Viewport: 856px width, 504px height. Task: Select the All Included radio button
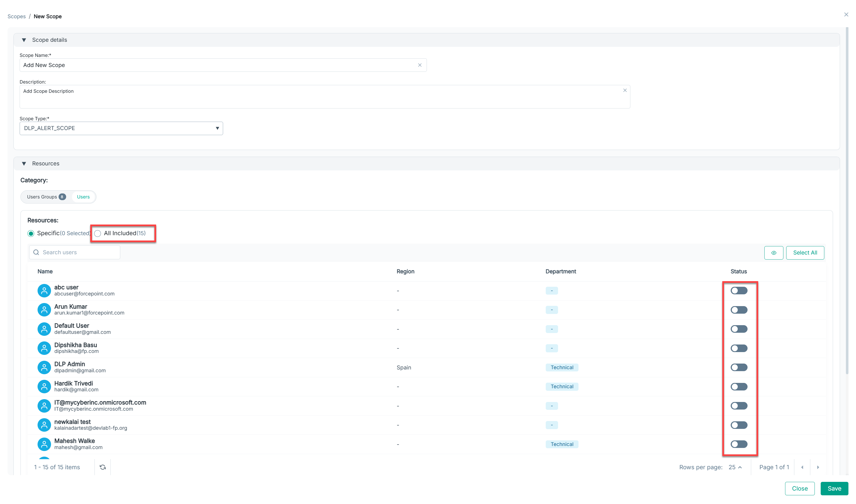tap(98, 233)
